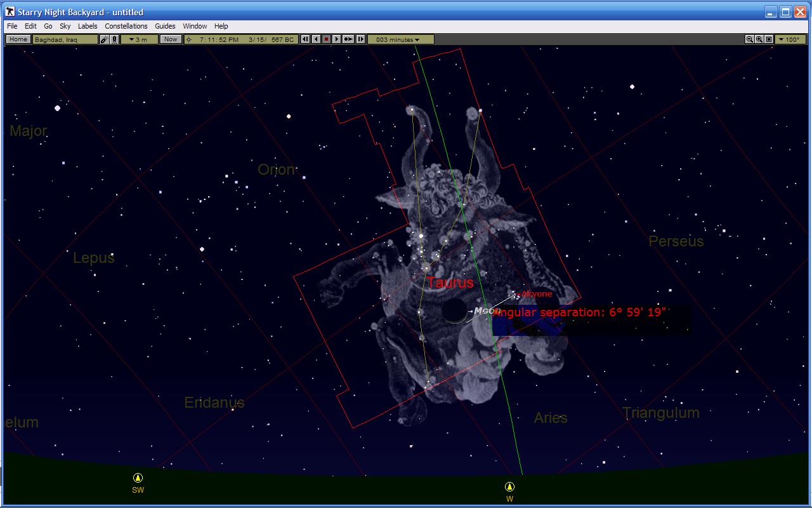Click the Moon in Taurus
This screenshot has height=508, width=812.
(454, 311)
